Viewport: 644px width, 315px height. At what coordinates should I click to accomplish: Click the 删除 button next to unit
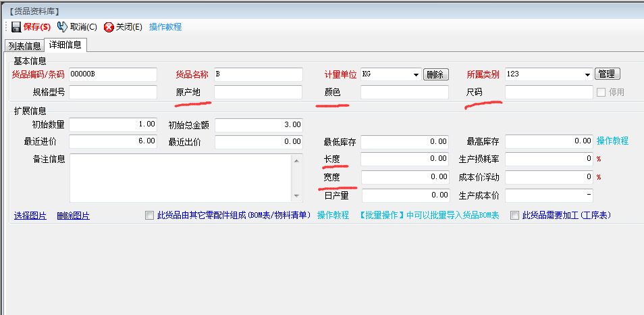436,74
